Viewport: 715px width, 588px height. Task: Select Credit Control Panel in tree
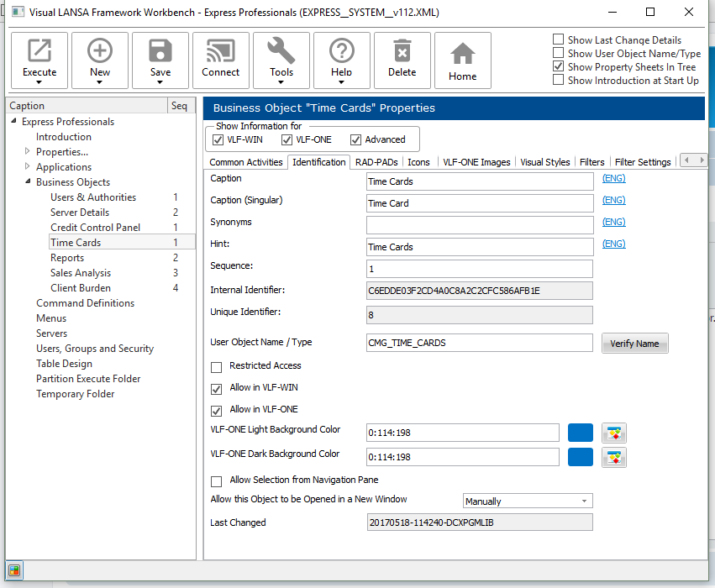coord(95,228)
